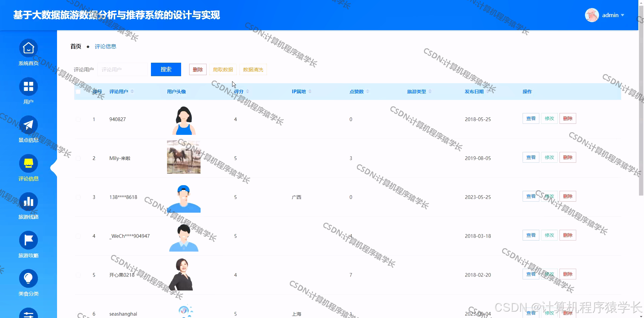Check the row checkbox for _WeCh****904947
This screenshot has width=644, height=318.
pos(78,236)
